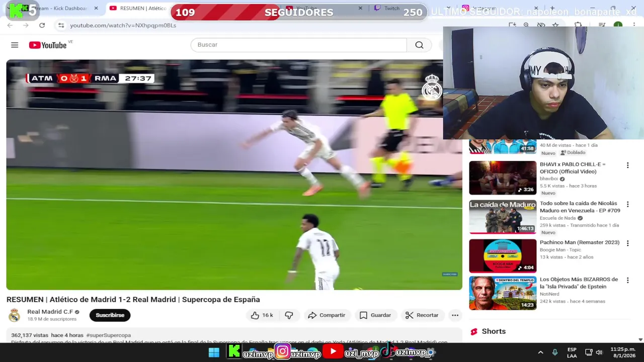Viewport: 644px width, 362px height.
Task: Clip the video with Recortar
Action: [x=422, y=315]
